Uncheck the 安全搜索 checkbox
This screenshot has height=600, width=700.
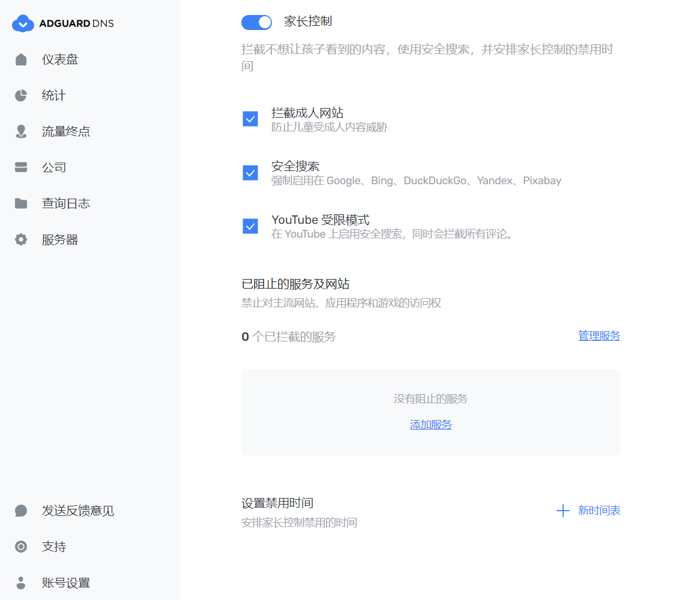coord(250,173)
